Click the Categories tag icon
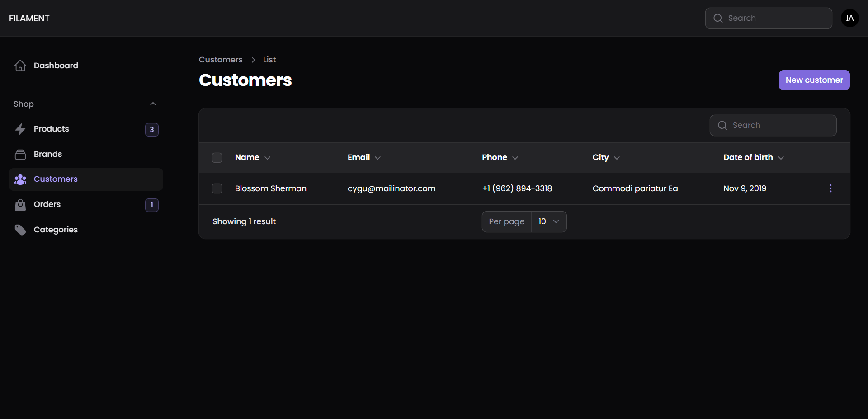The width and height of the screenshot is (868, 419). [20, 230]
